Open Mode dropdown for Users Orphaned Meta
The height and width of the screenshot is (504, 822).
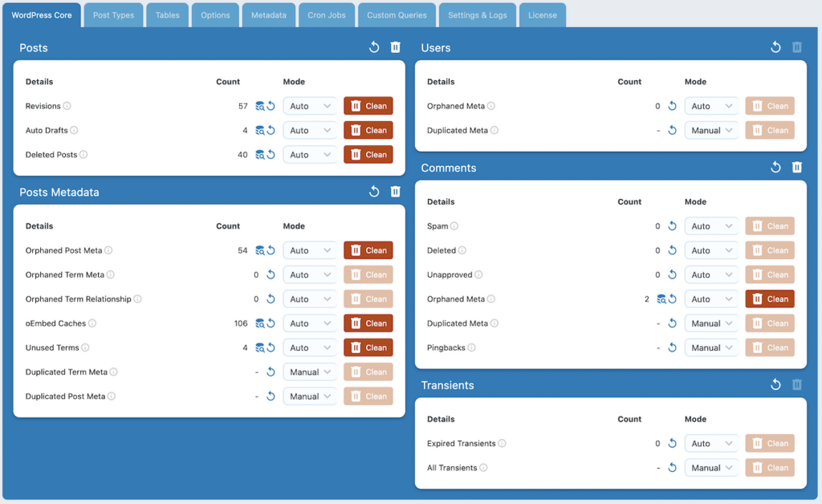coord(711,106)
